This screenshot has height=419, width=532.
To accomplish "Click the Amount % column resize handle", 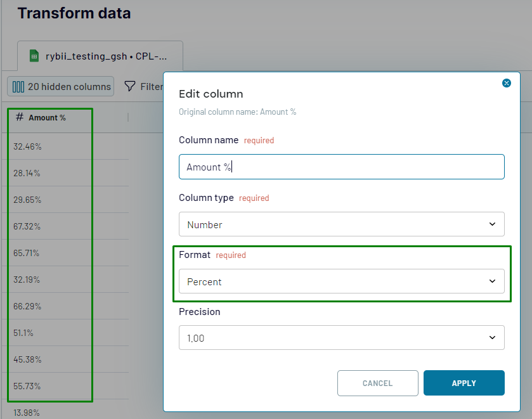I will coord(128,117).
